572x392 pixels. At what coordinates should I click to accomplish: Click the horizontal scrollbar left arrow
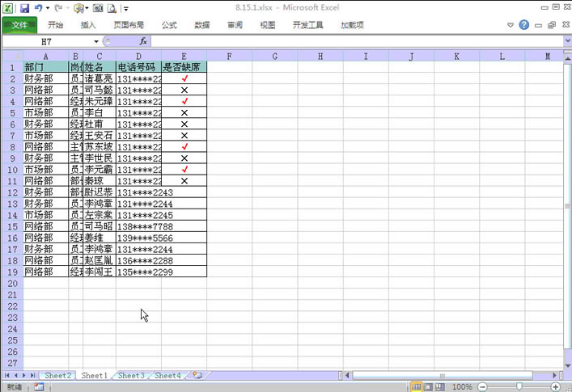click(x=347, y=375)
